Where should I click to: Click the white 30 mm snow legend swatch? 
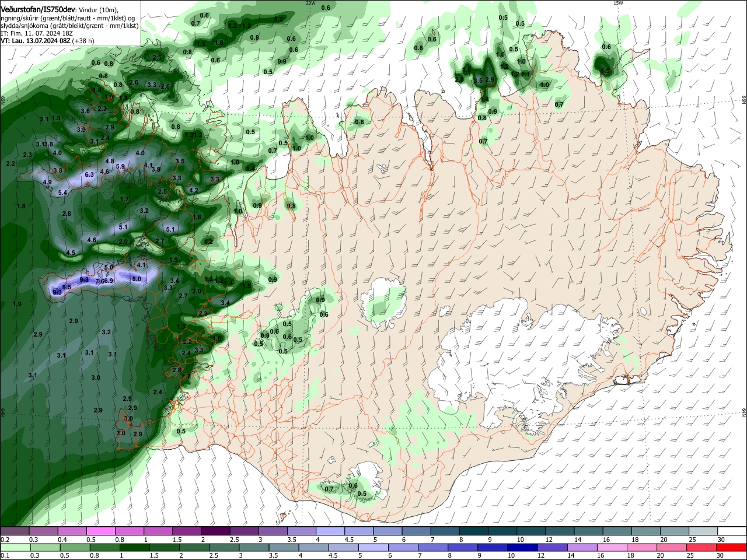[732, 531]
